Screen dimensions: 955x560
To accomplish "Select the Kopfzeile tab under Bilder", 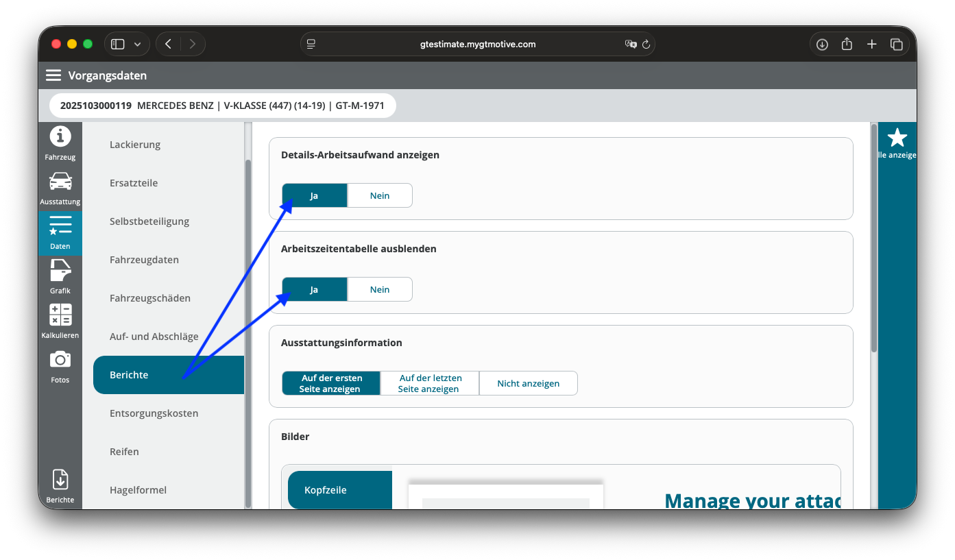I will [340, 490].
